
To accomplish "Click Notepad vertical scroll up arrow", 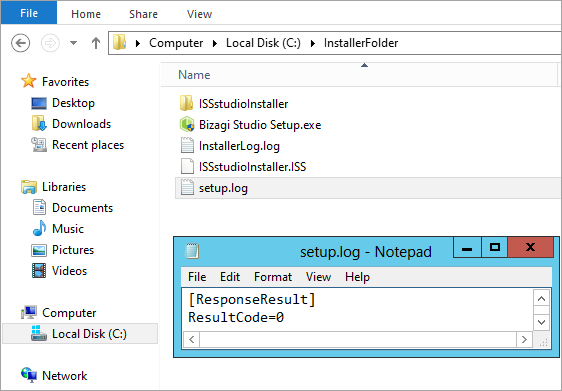I will point(542,298).
